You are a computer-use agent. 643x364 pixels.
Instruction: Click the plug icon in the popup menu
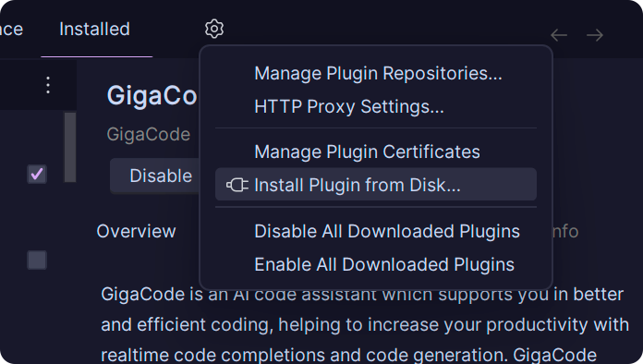(237, 185)
